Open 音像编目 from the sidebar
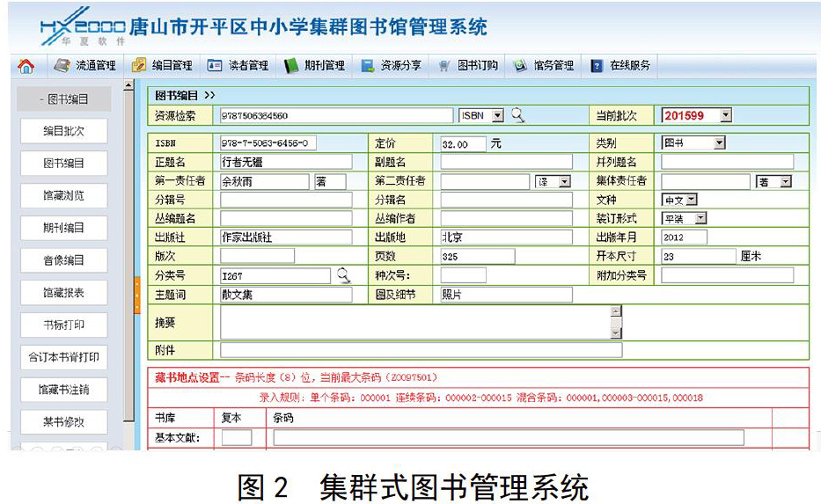This screenshot has height=504, width=821. click(x=64, y=260)
